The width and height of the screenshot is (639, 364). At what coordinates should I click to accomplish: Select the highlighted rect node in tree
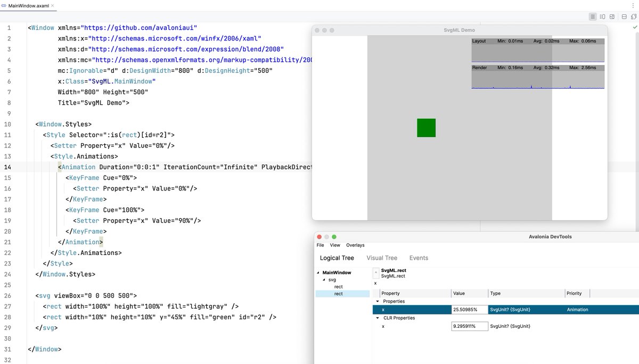[x=342, y=294]
